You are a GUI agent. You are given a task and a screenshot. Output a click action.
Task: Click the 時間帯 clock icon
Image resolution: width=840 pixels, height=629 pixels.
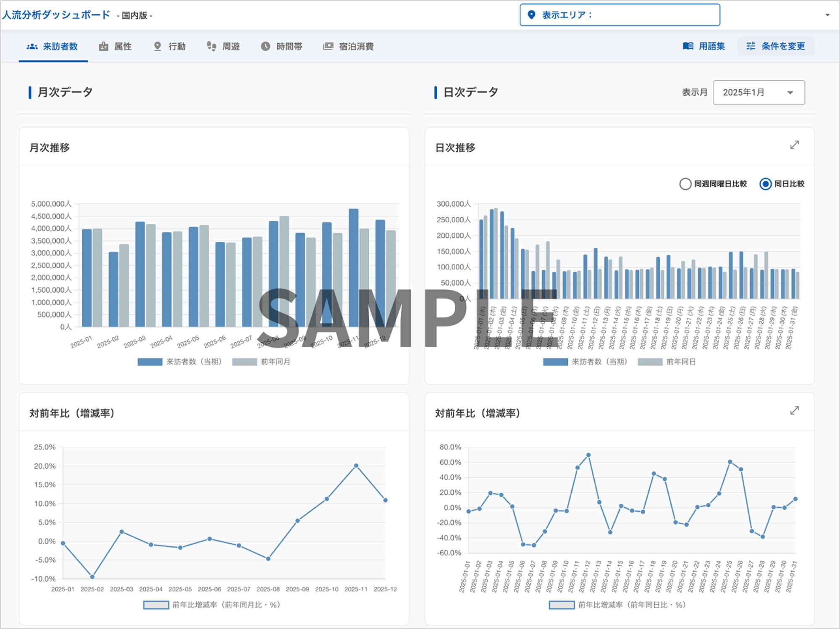click(265, 47)
